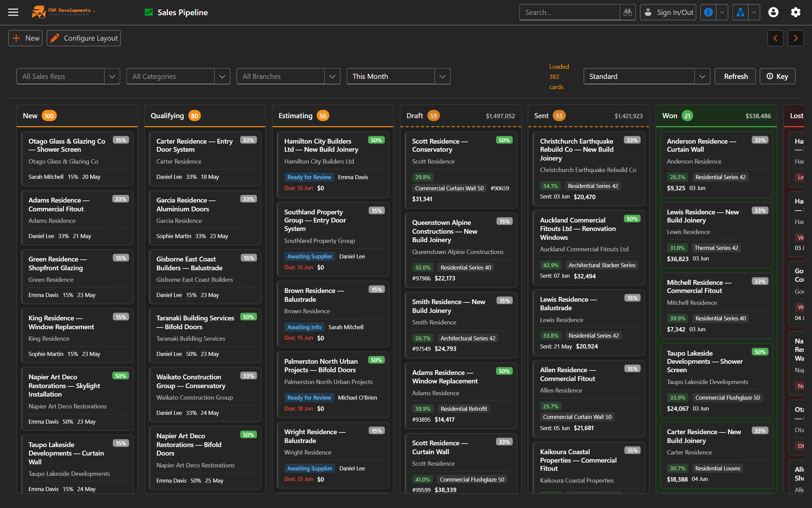Click Commercial Flushglaze 50 tag on Taupo card
The width and height of the screenshot is (812, 508).
click(x=727, y=398)
